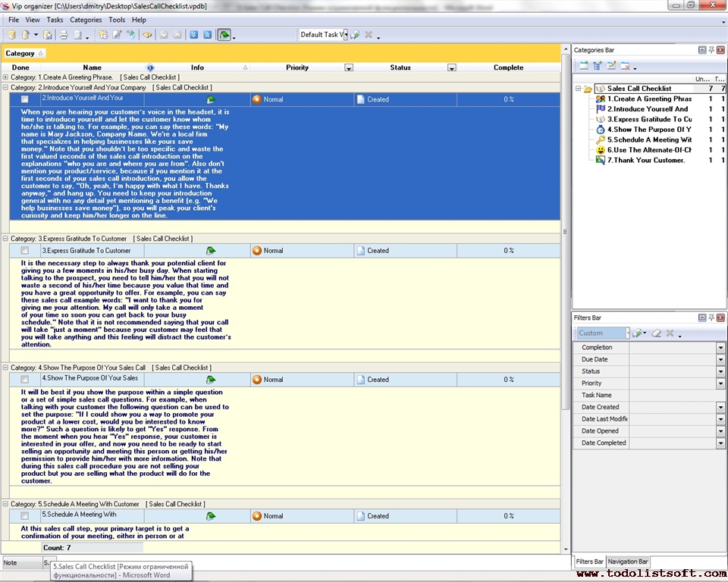
Task: Click the blue Expand All down-arrows icon
Action: pos(194,35)
